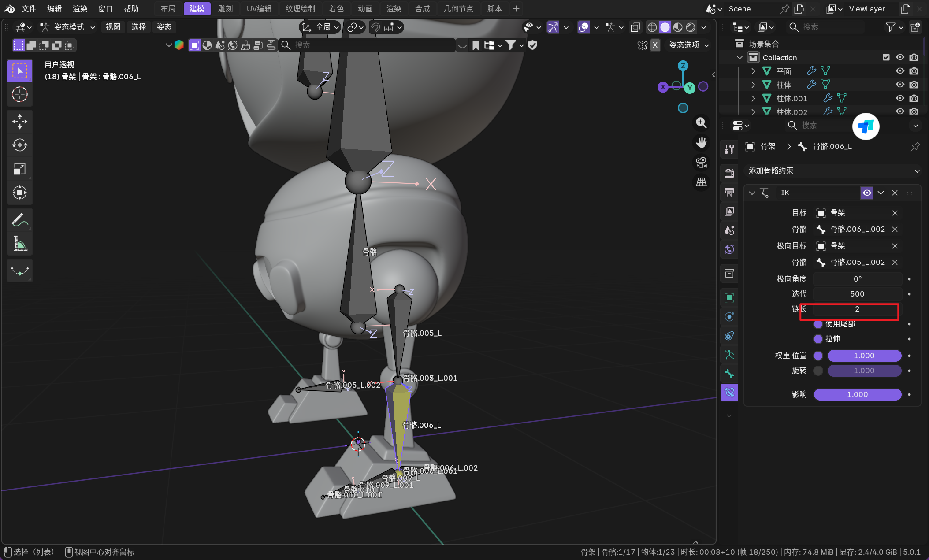Select the Rotate tool
The width and height of the screenshot is (929, 560).
click(19, 145)
